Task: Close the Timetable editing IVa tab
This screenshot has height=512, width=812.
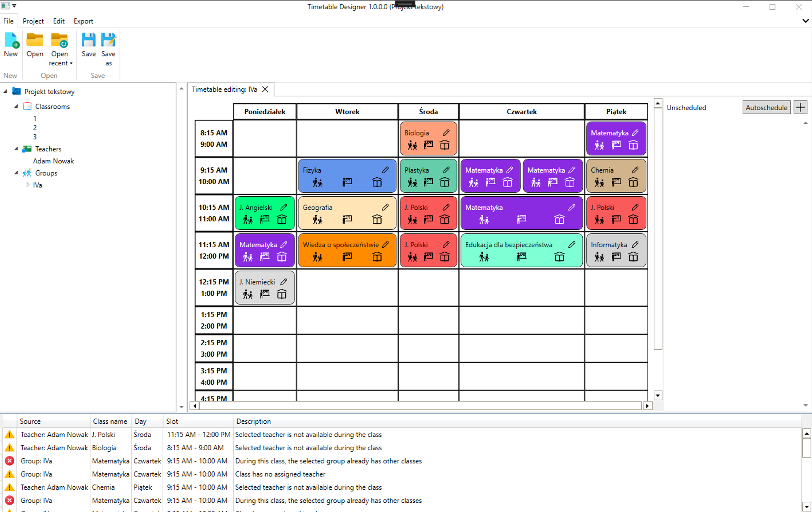Action: (x=265, y=89)
